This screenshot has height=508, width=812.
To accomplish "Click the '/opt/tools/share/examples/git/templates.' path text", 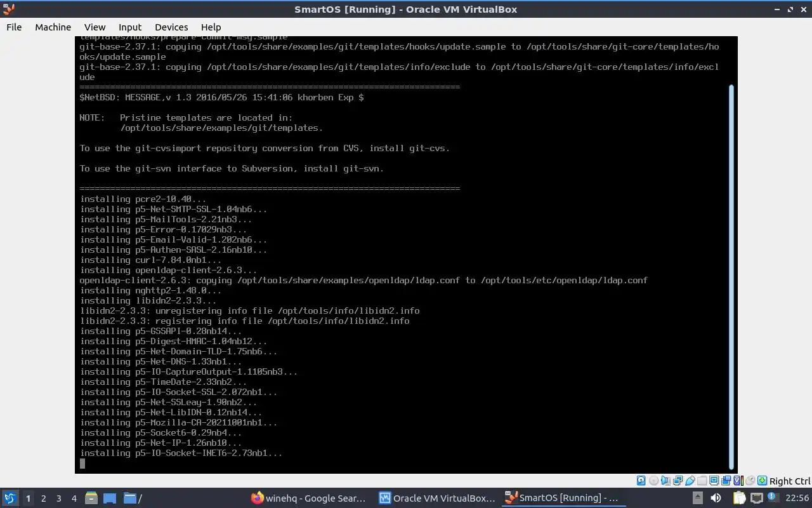I will pos(221,128).
